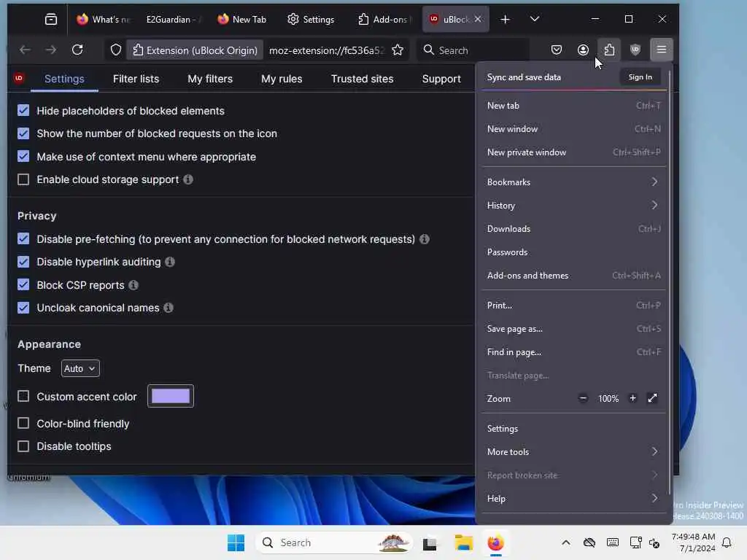This screenshot has height=560, width=747.
Task: Enable cloud storage support checkbox
Action: point(23,179)
